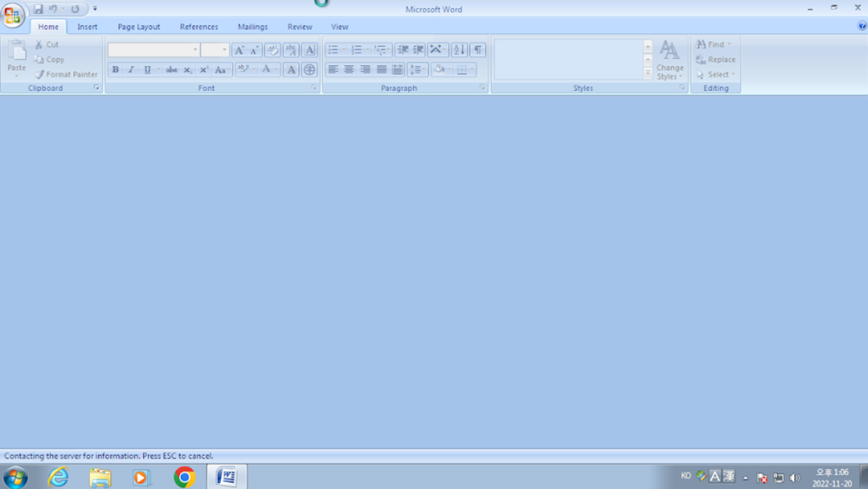The image size is (868, 489).
Task: Click the Distributed alignment icon
Action: point(397,70)
